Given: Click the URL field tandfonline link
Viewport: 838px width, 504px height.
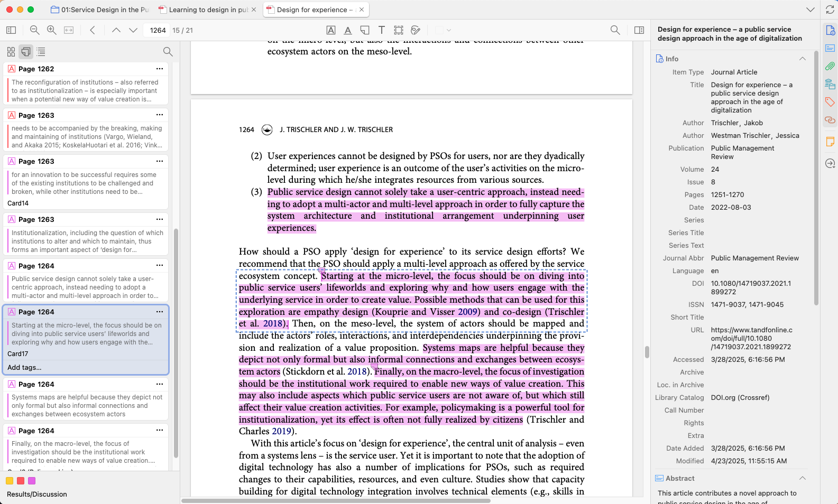Looking at the screenshot, I should [751, 338].
